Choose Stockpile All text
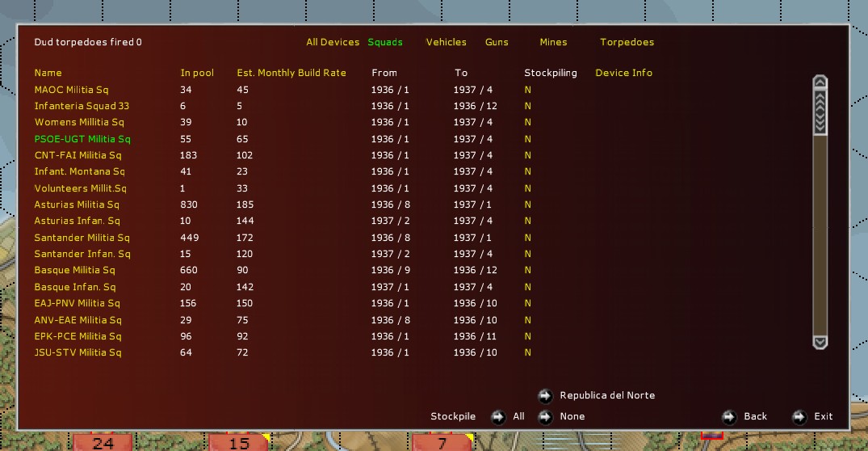 [x=518, y=416]
